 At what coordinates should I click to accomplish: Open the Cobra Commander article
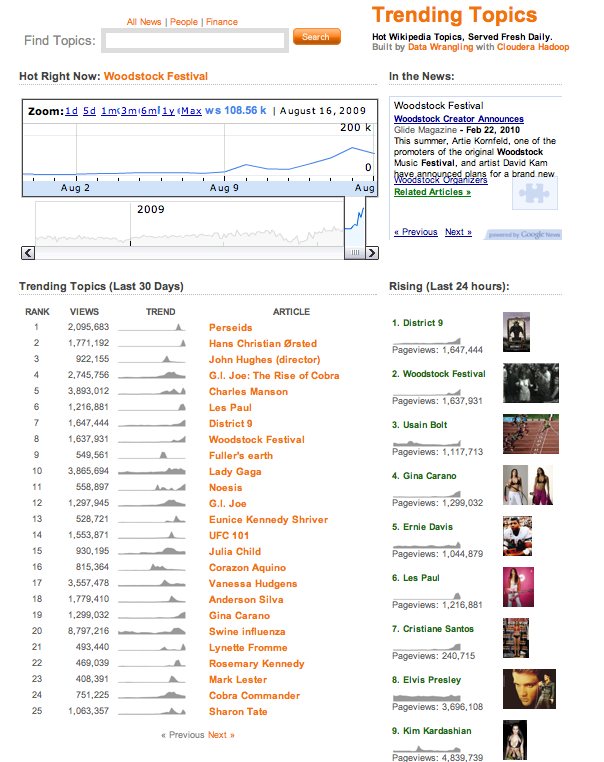(254, 696)
